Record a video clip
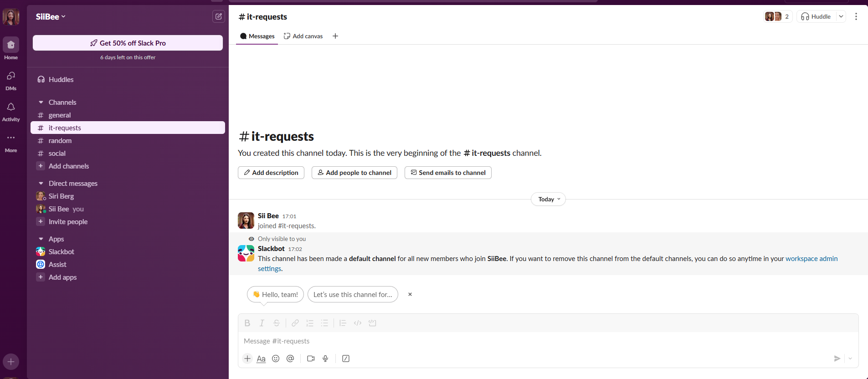Viewport: 868px width, 379px height. point(311,359)
